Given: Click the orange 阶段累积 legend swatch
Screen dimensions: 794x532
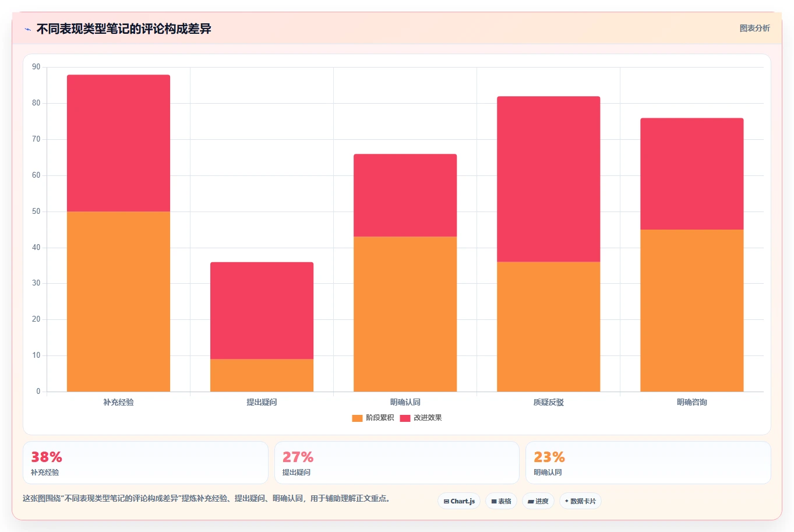Looking at the screenshot, I should coord(357,418).
